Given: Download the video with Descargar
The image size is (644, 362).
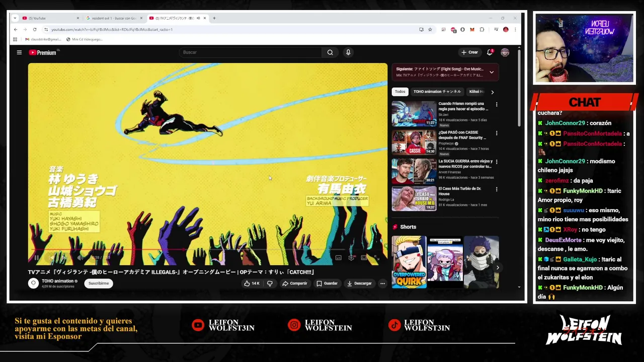Looking at the screenshot, I should tap(359, 284).
